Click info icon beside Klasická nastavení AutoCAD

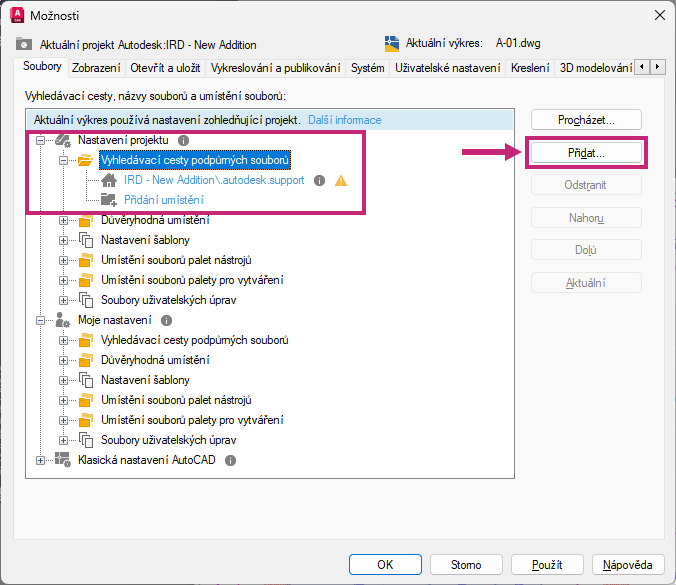click(231, 460)
